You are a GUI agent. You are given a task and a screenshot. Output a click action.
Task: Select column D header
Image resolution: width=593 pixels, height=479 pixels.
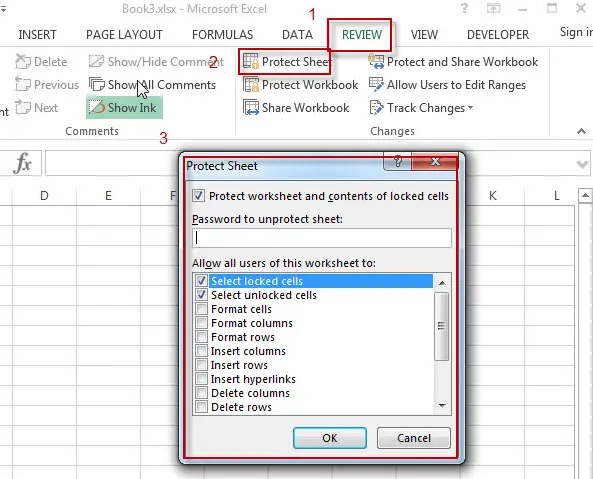[x=44, y=195]
